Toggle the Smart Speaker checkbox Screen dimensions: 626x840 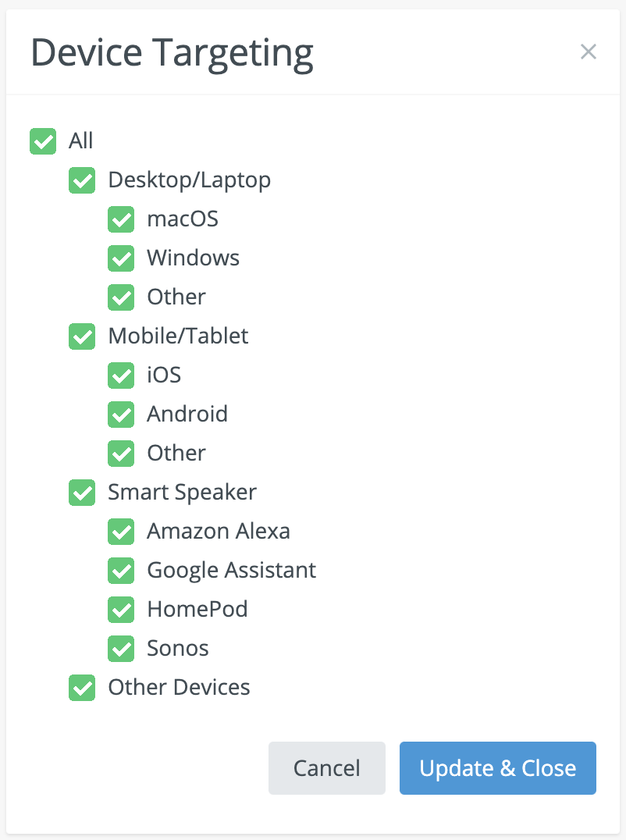(x=82, y=493)
